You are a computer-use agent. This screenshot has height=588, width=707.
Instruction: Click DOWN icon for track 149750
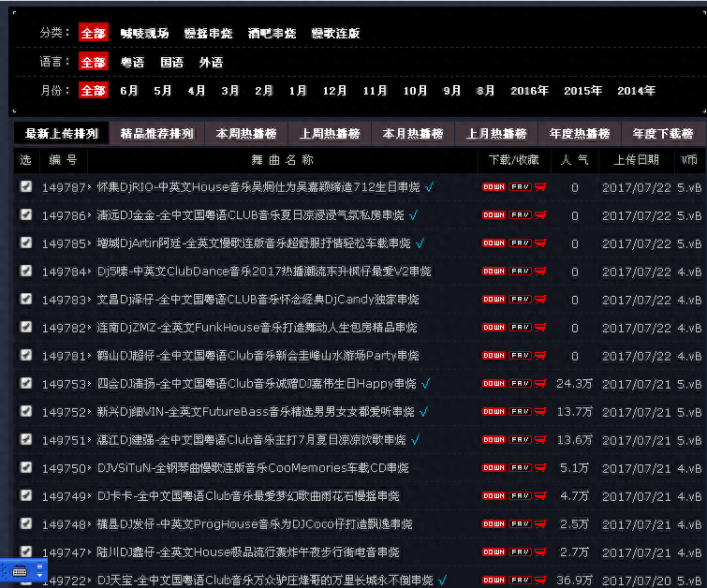click(493, 467)
